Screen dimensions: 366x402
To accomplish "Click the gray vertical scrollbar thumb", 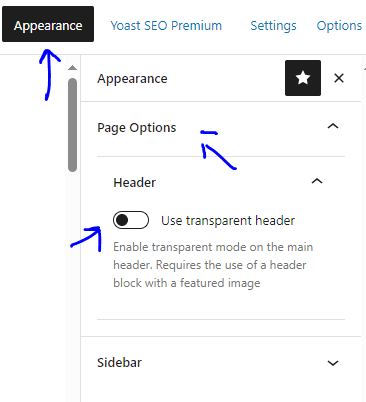I will tap(72, 125).
